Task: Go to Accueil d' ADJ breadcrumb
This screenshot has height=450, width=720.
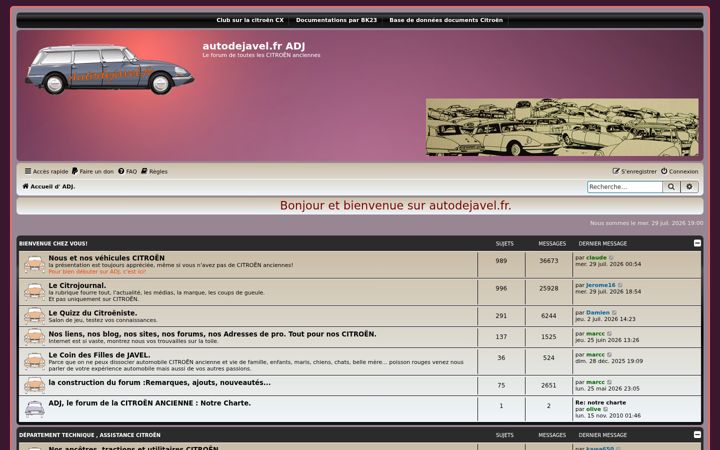Action: click(49, 186)
